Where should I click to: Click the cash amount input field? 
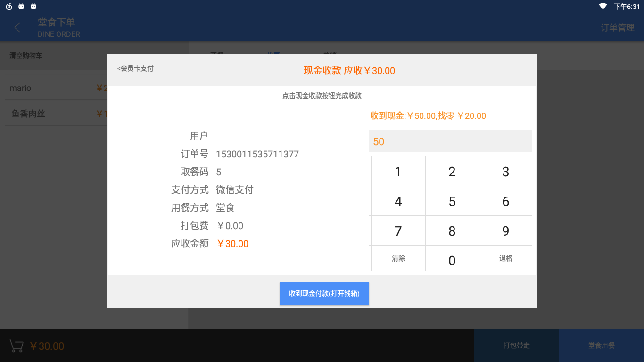click(x=450, y=141)
